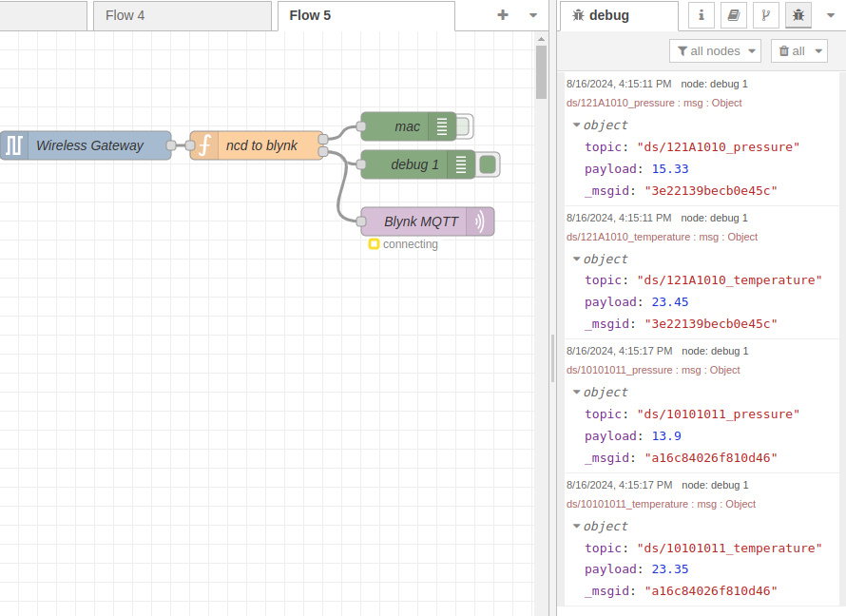This screenshot has height=616, width=846.
Task: Click the function icon on ncd to blynk node
Action: pos(203,145)
